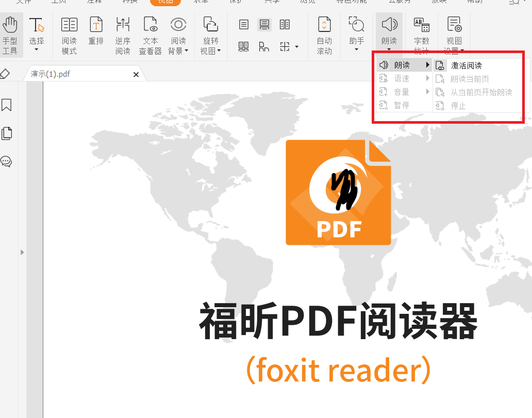Open the Bookmarks panel icon
This screenshot has width=532, height=418.
[7, 105]
